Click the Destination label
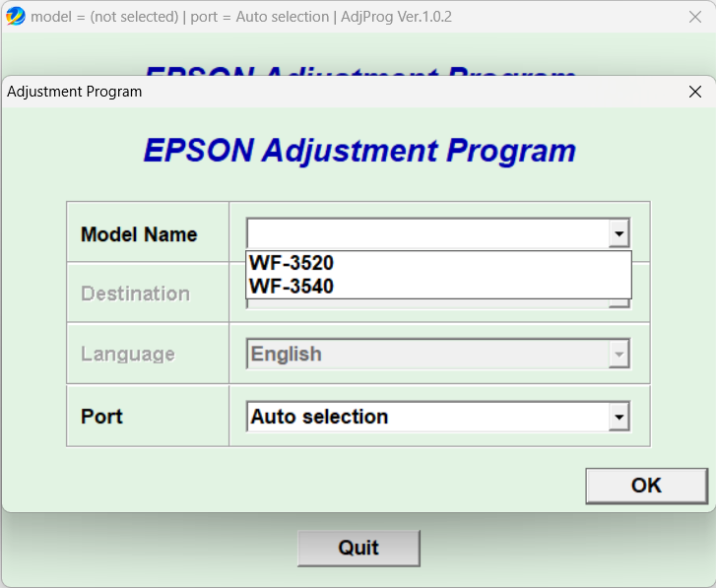This screenshot has width=716, height=588. (135, 294)
